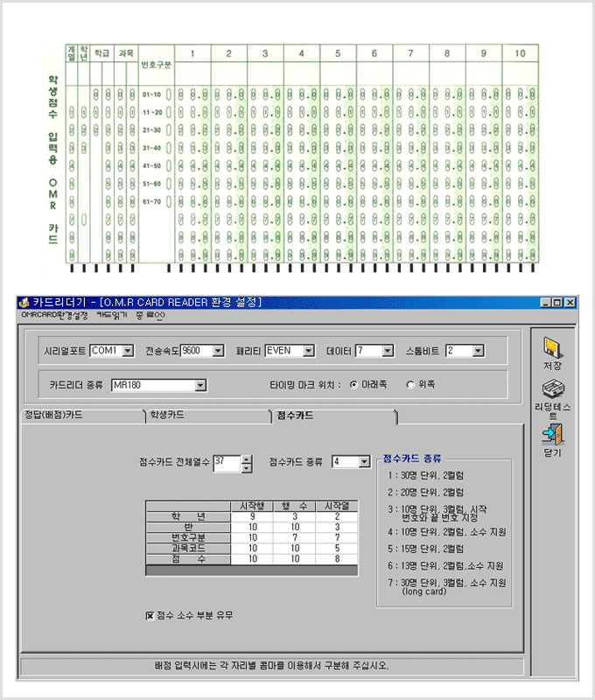Viewport: 595px width, 700px height.
Task: Open the 패리티 EVEN dropdown
Action: [x=308, y=351]
